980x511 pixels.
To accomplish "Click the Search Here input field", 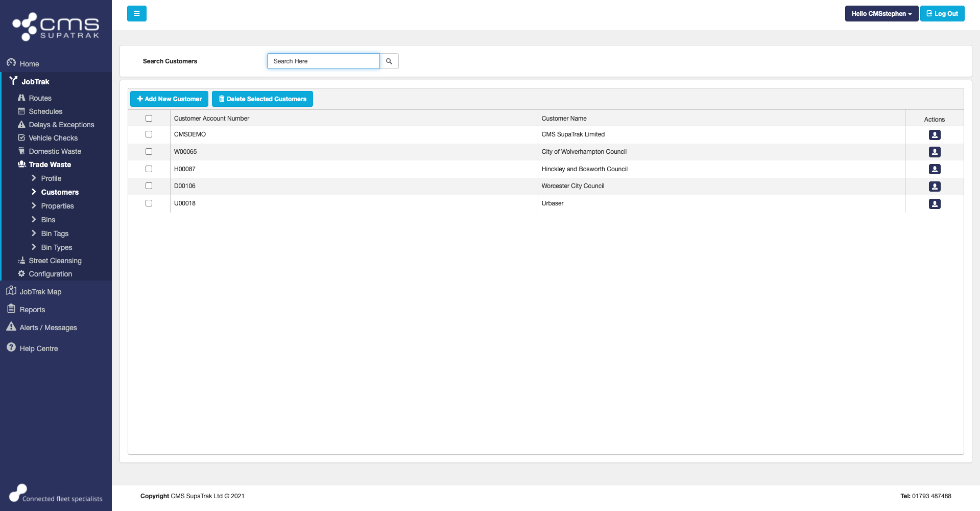I will tap(323, 61).
